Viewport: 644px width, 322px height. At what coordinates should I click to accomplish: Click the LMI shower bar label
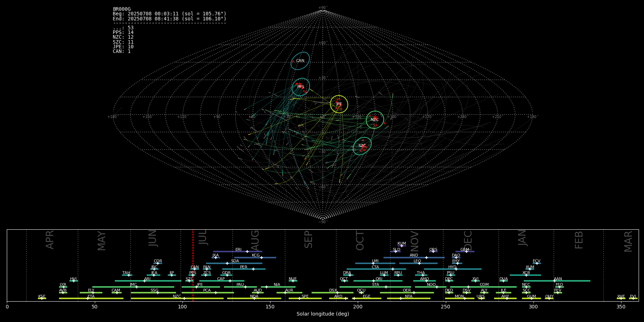point(375,261)
